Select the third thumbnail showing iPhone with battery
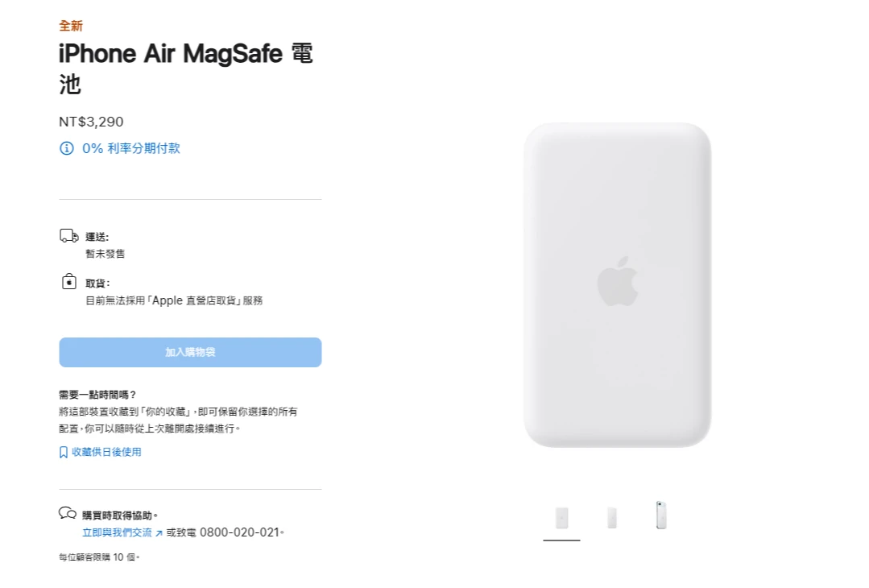The image size is (869, 588). pyautogui.click(x=661, y=515)
